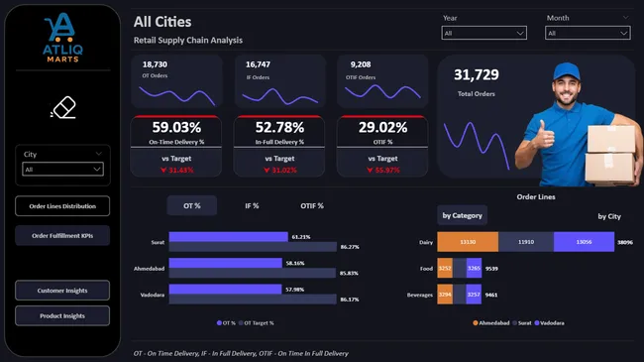Viewport: 644px width, 362px height.
Task: Switch to the IF % tab
Action: 252,205
